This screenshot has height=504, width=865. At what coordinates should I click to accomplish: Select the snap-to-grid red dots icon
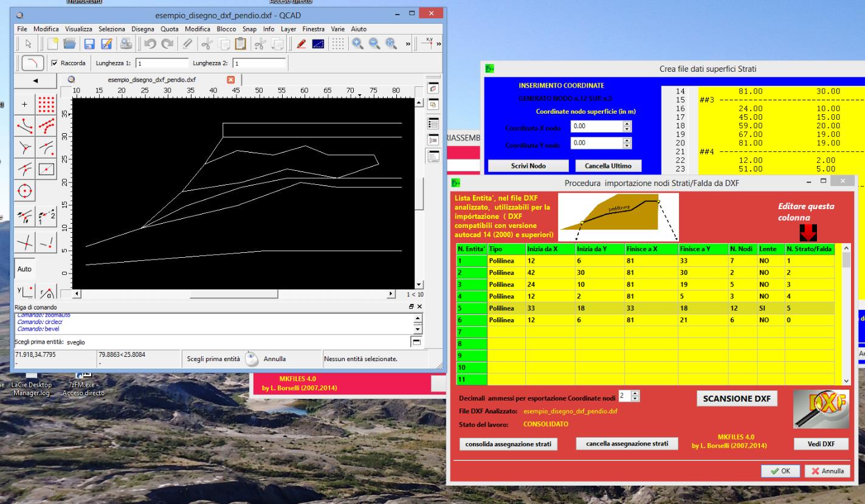pyautogui.click(x=47, y=104)
